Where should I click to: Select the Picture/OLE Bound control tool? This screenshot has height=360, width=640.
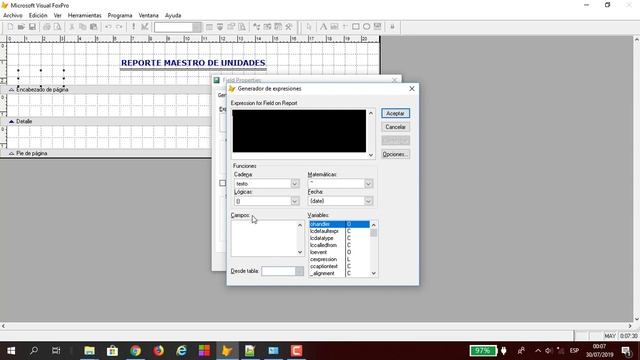point(378,27)
